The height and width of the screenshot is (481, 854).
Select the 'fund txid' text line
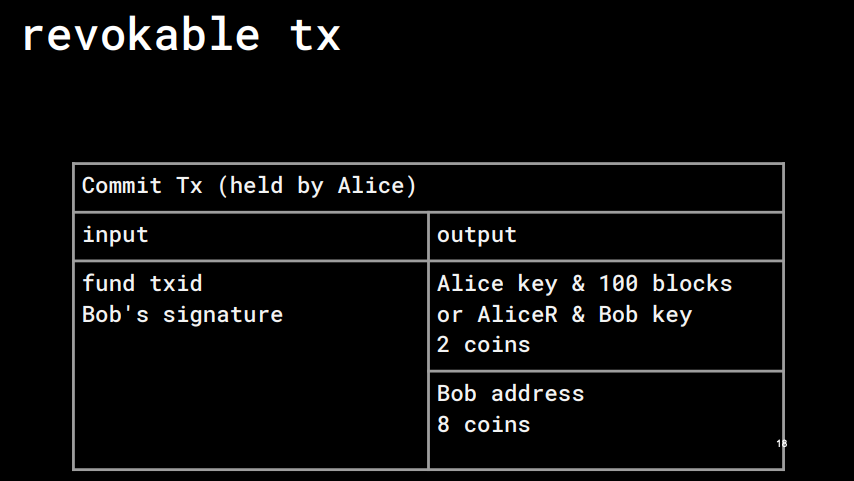pyautogui.click(x=142, y=283)
